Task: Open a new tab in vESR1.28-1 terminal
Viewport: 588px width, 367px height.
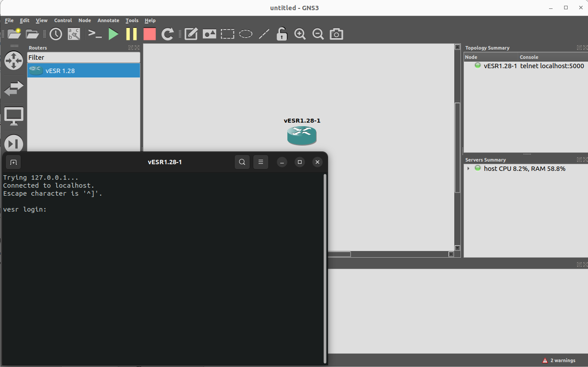Action: 13,162
